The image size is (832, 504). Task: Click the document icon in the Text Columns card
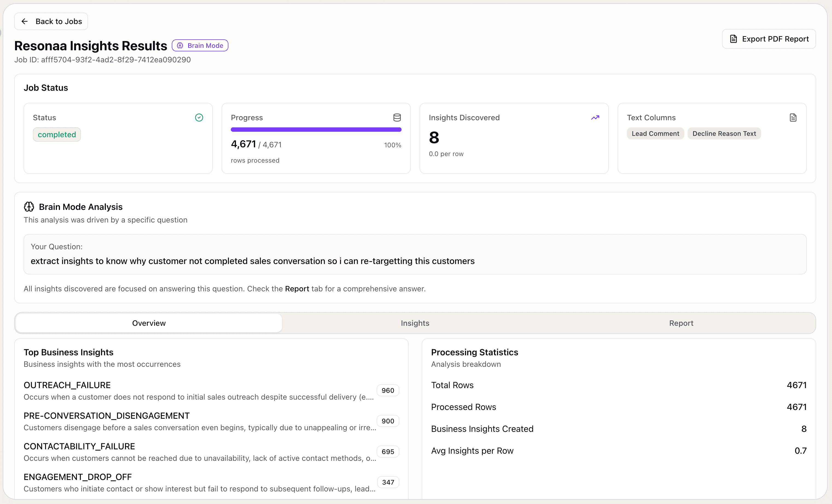793,118
